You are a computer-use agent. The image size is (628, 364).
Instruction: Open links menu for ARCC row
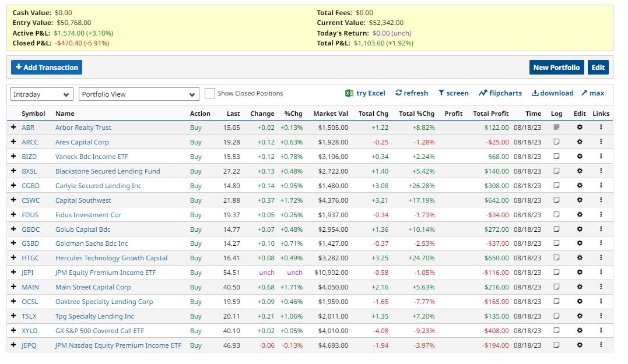pyautogui.click(x=601, y=142)
